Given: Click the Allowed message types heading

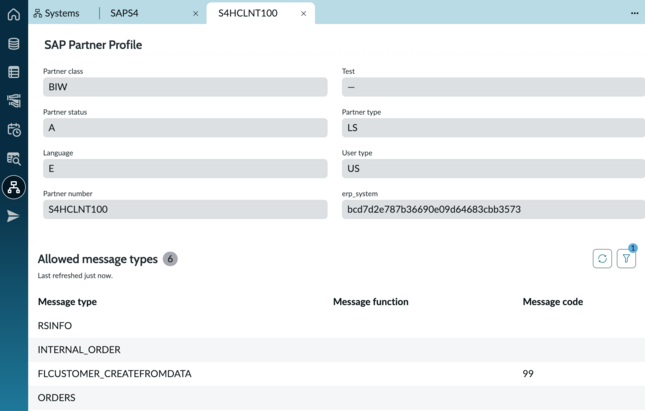Looking at the screenshot, I should [97, 259].
